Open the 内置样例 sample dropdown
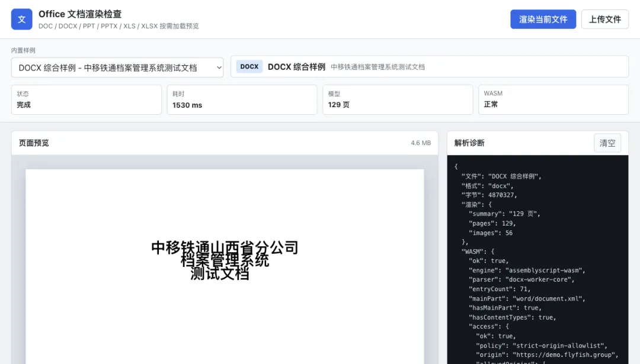Image resolution: width=640 pixels, height=364 pixels. tap(117, 67)
